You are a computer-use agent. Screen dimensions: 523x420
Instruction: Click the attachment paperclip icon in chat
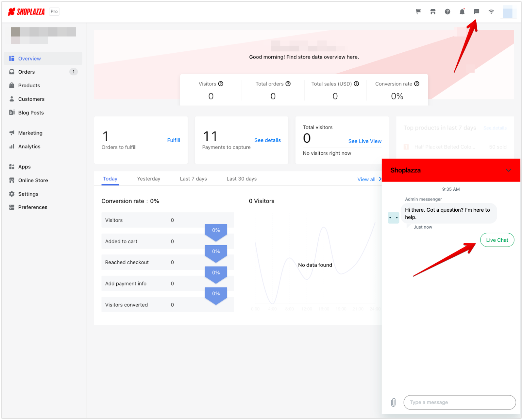[x=393, y=402]
